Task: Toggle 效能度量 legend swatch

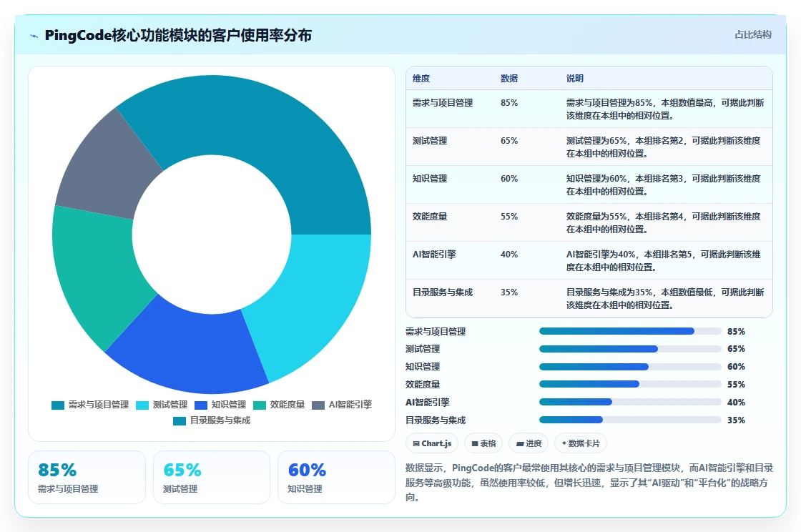Action: (x=260, y=405)
